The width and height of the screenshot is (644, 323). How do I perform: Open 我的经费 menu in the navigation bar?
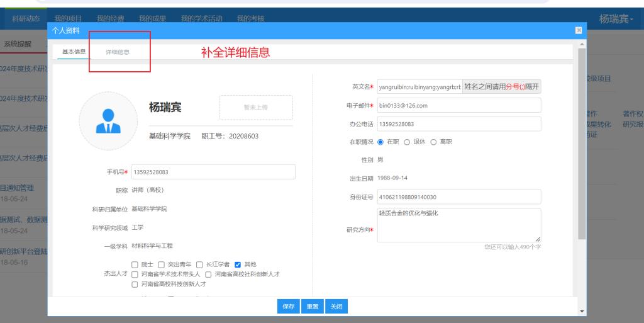click(x=111, y=19)
